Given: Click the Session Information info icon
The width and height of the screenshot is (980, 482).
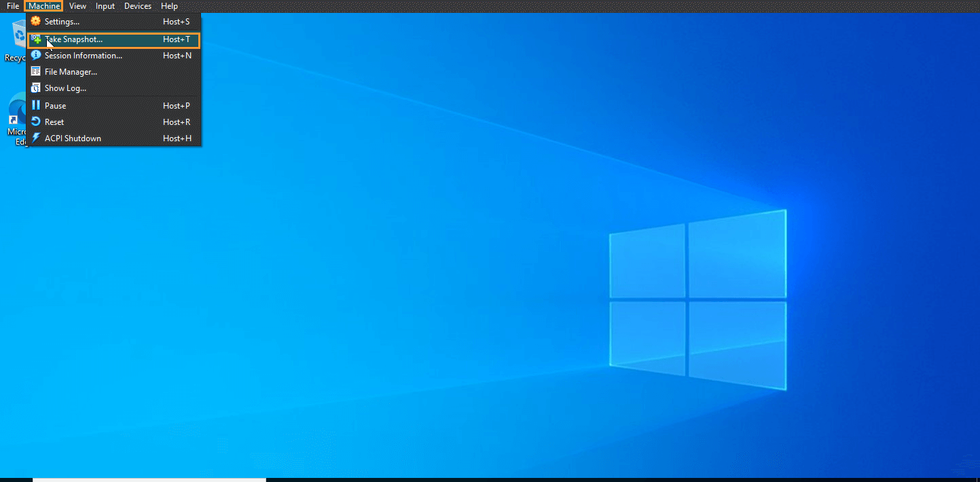Looking at the screenshot, I should click(36, 55).
